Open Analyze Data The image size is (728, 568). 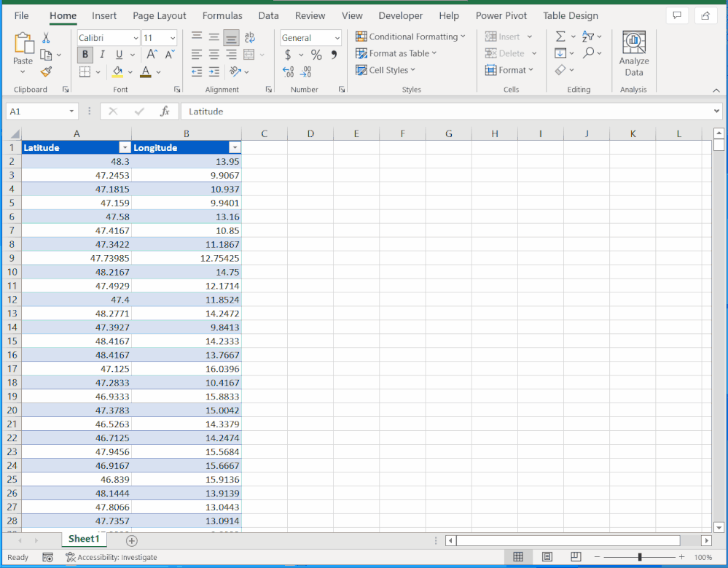pyautogui.click(x=634, y=54)
